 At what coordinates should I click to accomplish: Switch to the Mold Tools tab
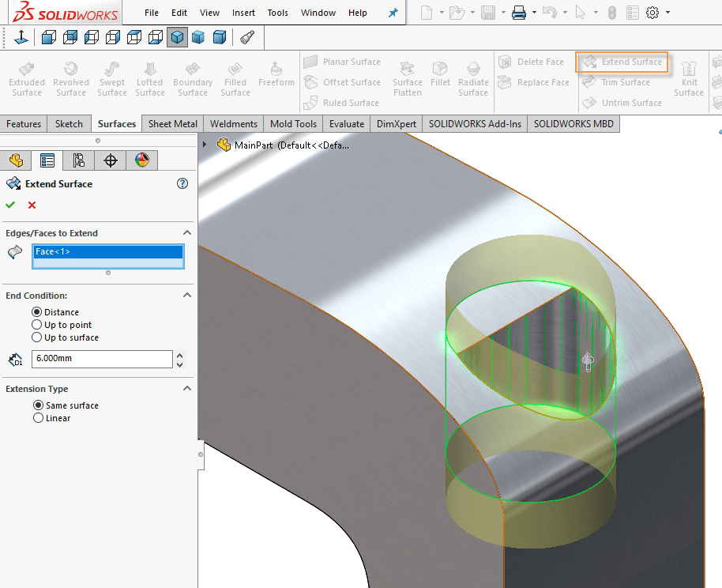pos(293,124)
